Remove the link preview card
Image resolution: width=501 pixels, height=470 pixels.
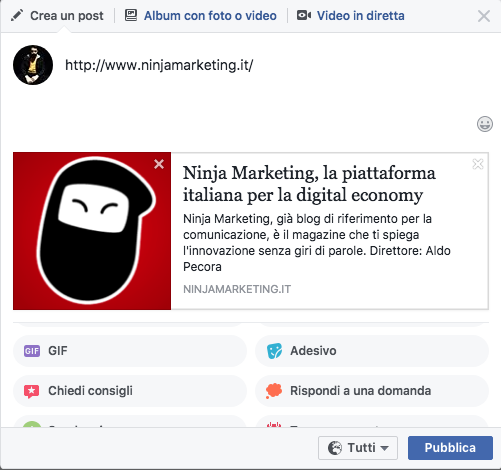pyautogui.click(x=478, y=164)
